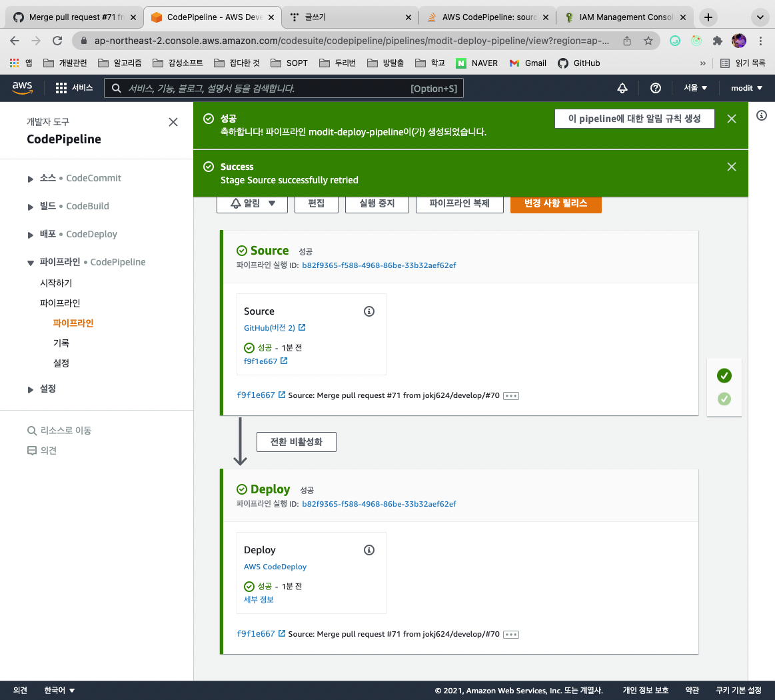Show info for the Deploy action
Viewport: 775px width, 700px height.
369,550
